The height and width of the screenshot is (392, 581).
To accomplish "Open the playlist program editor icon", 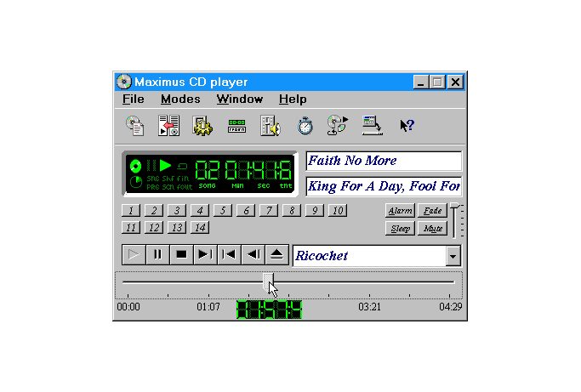I will 169,126.
